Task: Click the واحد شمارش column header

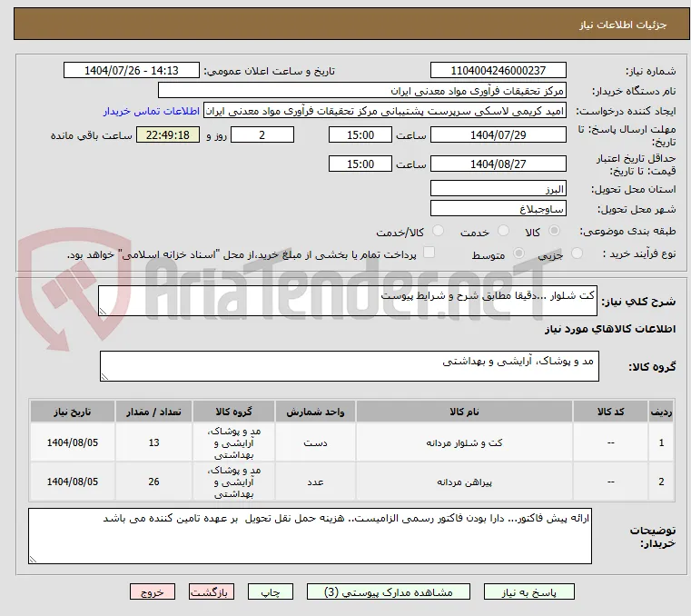Action: [315, 412]
